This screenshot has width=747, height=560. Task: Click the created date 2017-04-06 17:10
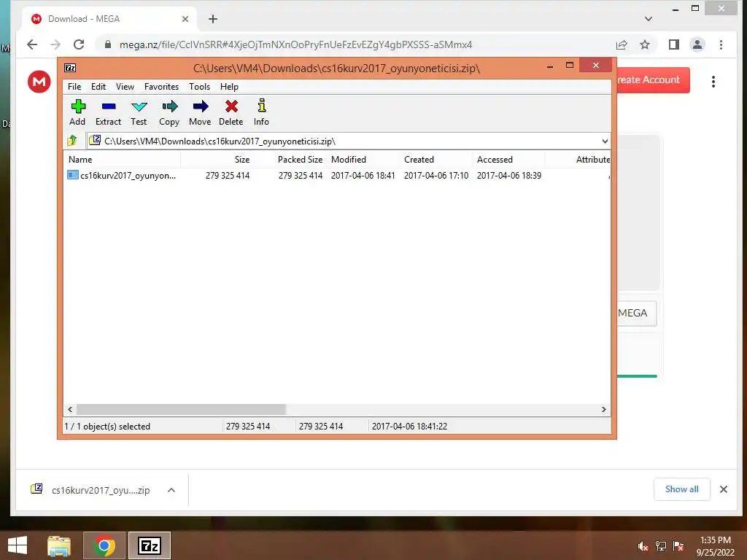[x=436, y=175]
